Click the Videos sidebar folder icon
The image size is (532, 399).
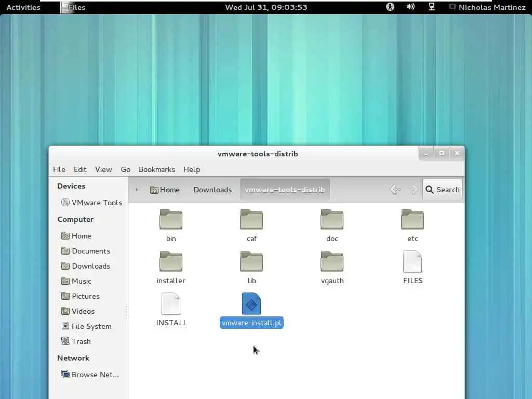click(x=65, y=311)
